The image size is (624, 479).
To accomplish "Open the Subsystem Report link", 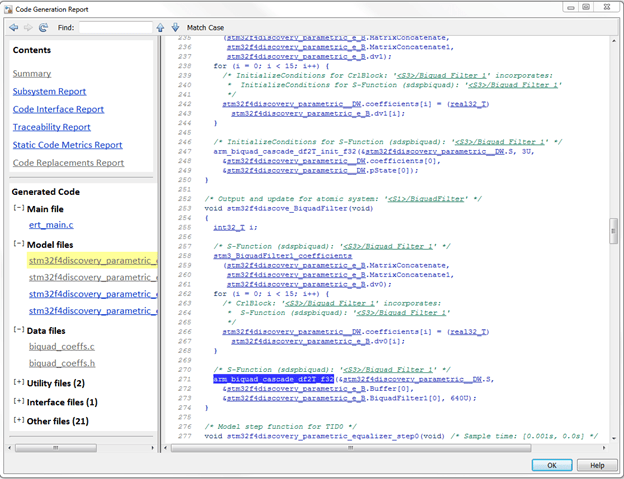I will (49, 92).
